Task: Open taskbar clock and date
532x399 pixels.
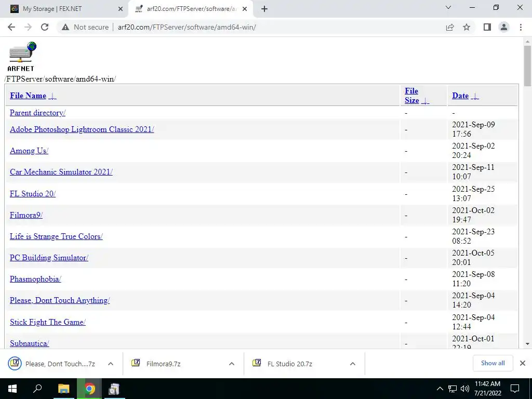Action: pyautogui.click(x=487, y=389)
